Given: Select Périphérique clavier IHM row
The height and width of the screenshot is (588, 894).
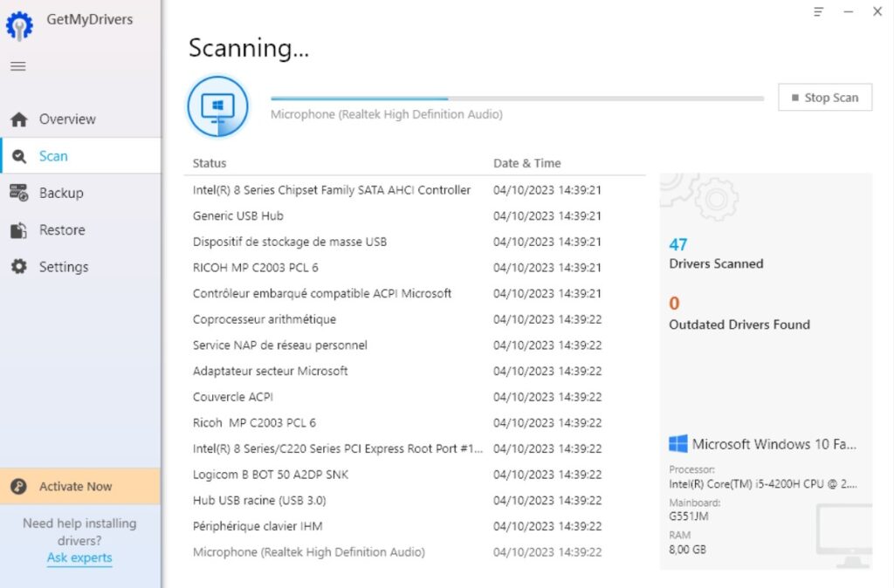Looking at the screenshot, I should 415,526.
